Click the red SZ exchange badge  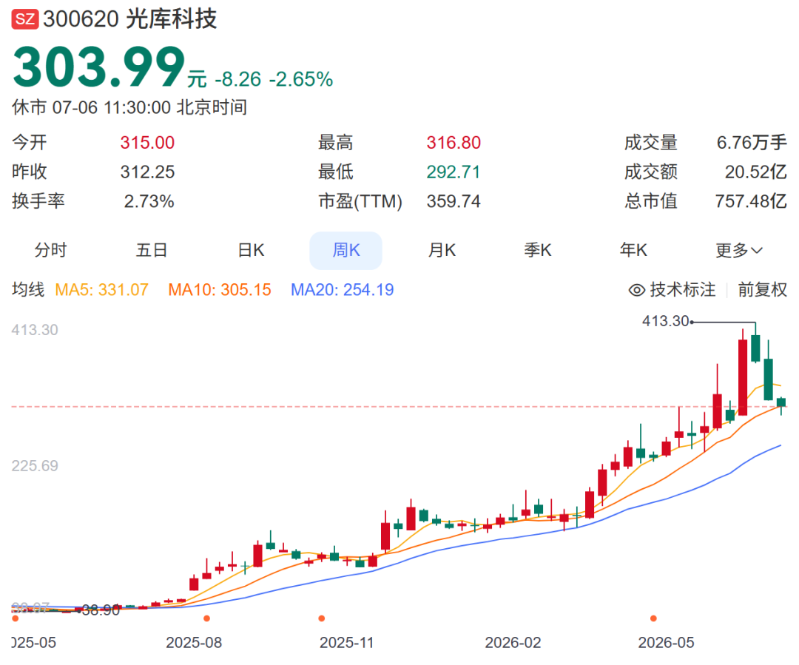coord(25,19)
